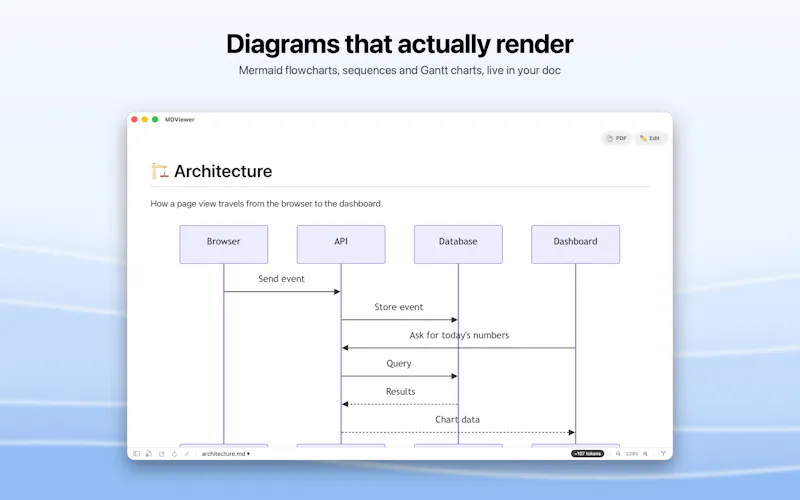Screen dimensions: 800x500
Task: Click the Architecture heading
Action: (x=223, y=171)
